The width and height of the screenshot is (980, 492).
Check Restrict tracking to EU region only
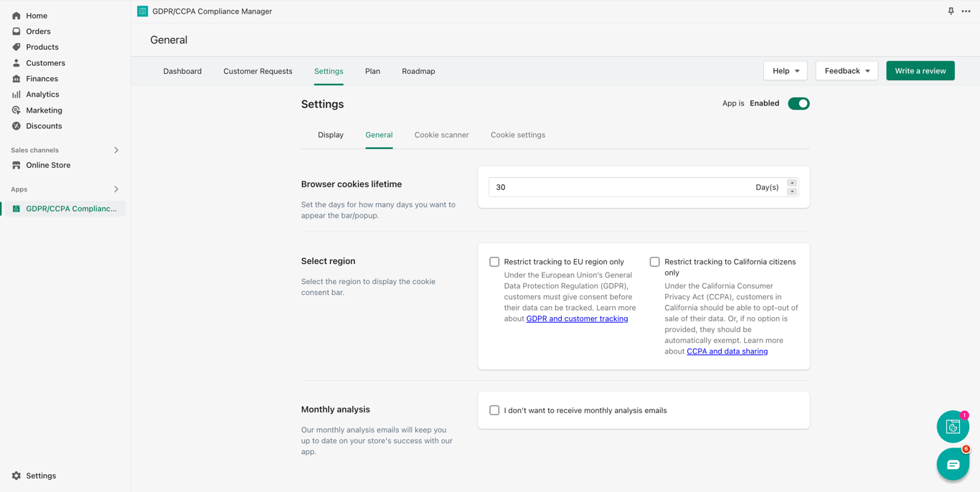tap(494, 262)
